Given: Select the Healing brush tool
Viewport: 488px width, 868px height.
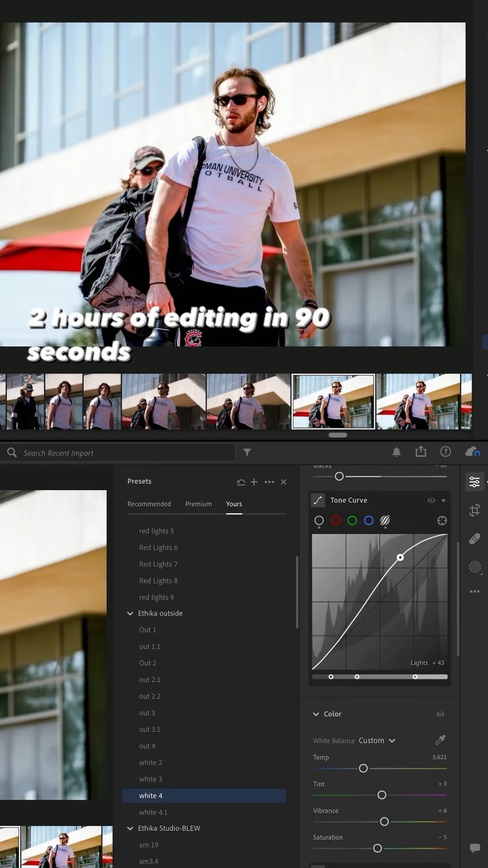Looking at the screenshot, I should click(474, 538).
